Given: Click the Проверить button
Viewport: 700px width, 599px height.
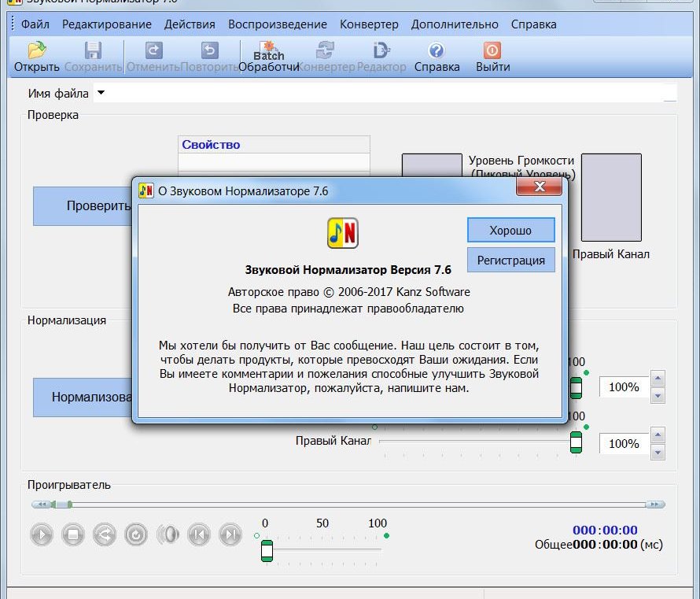Looking at the screenshot, I should point(83,206).
